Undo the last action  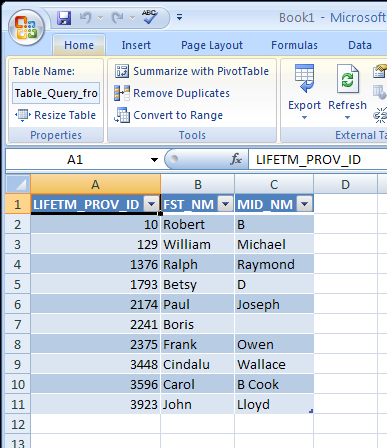[x=85, y=17]
